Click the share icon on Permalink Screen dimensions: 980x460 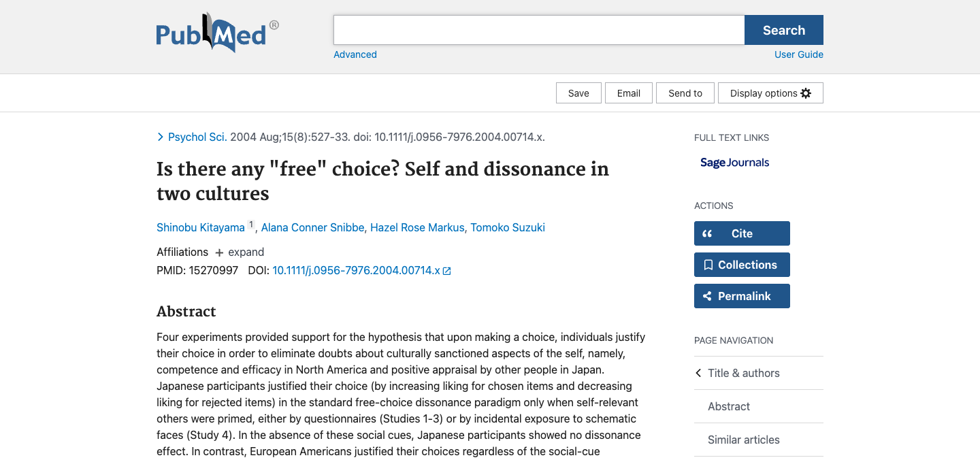click(707, 296)
